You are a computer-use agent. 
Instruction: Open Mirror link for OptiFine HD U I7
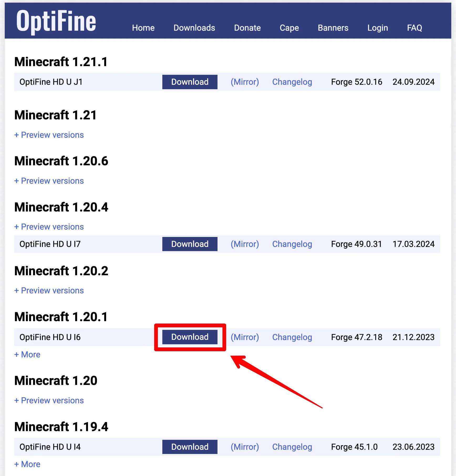[245, 244]
